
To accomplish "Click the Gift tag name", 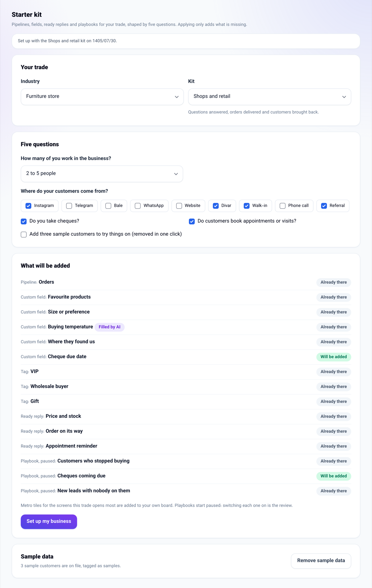I will pos(35,401).
